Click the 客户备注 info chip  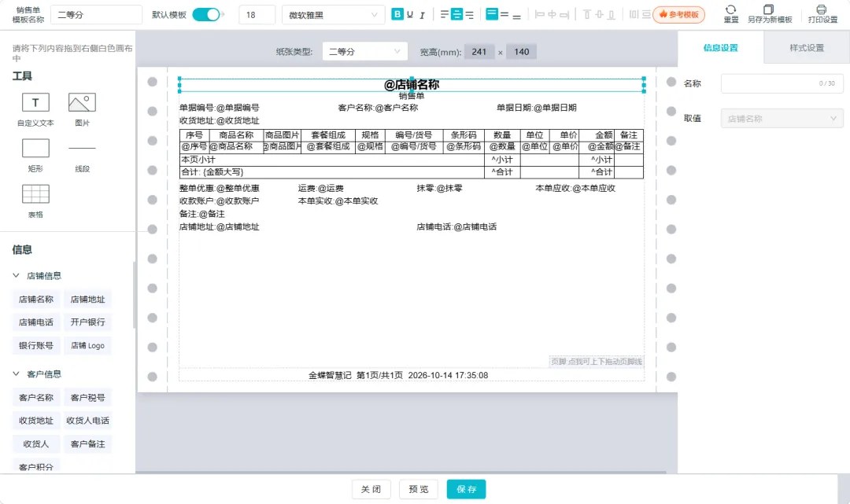[x=88, y=444]
